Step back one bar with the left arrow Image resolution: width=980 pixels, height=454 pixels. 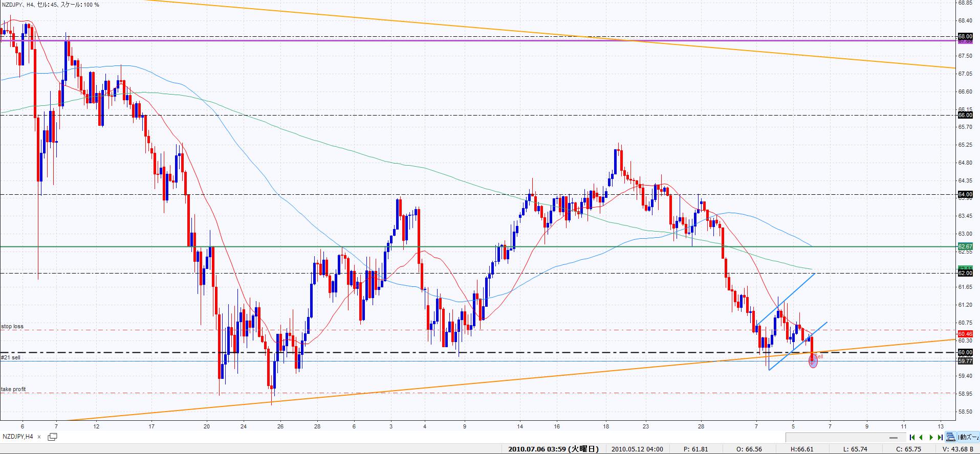point(921,437)
